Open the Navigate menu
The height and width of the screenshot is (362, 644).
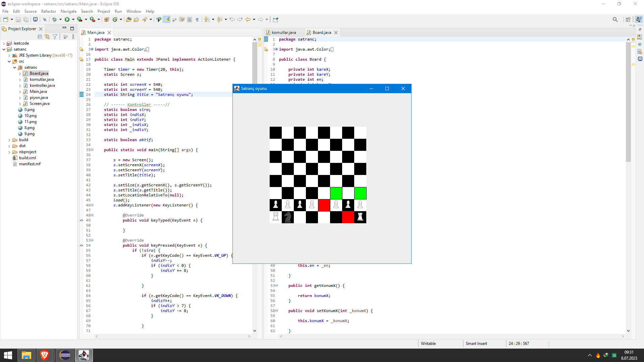[68, 11]
